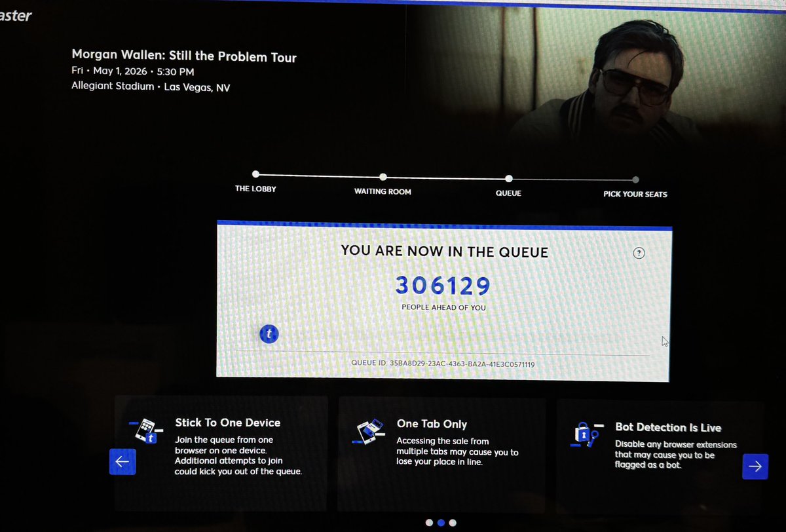Click THE LOBBY step label
786x532 pixels.
click(x=255, y=189)
